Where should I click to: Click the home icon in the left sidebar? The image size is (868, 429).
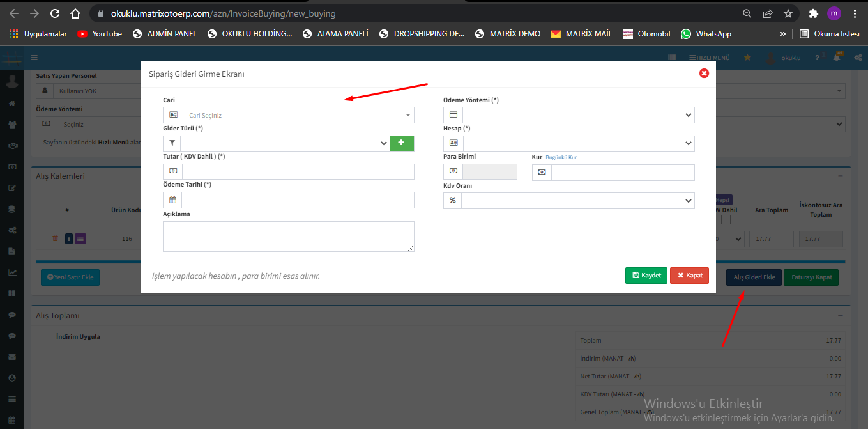[11, 103]
